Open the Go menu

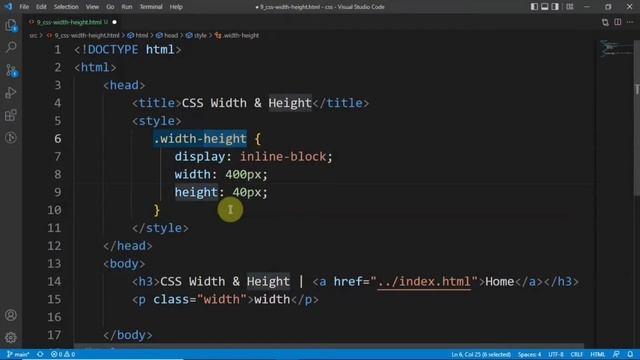(x=110, y=7)
